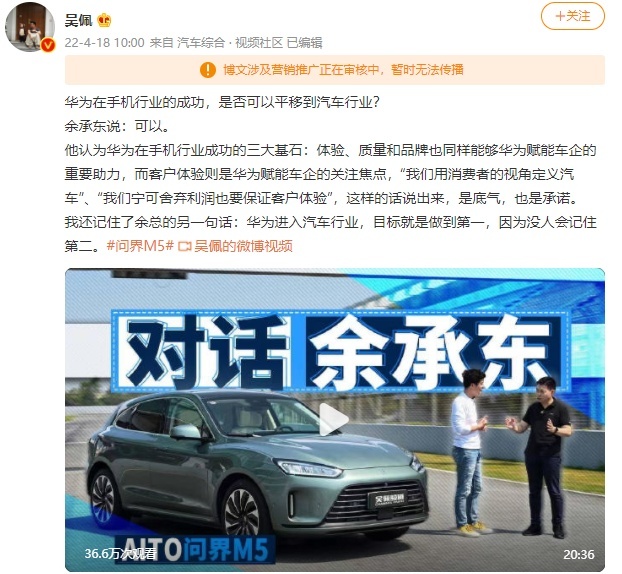The width and height of the screenshot is (622, 574).
Task: Open the 吴佩 username link
Action: click(79, 20)
